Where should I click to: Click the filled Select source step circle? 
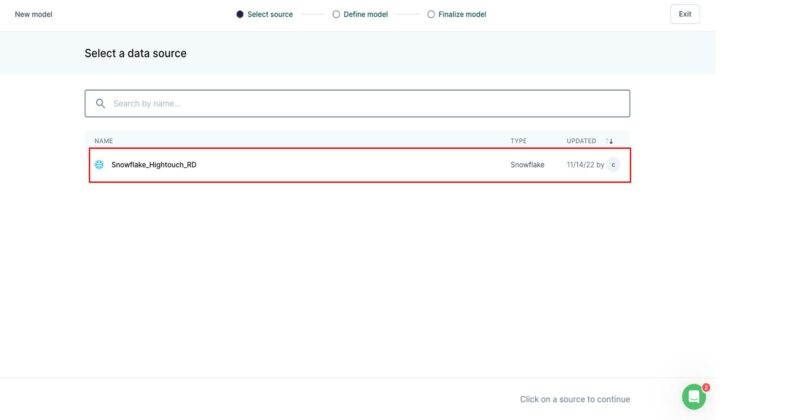pyautogui.click(x=239, y=15)
